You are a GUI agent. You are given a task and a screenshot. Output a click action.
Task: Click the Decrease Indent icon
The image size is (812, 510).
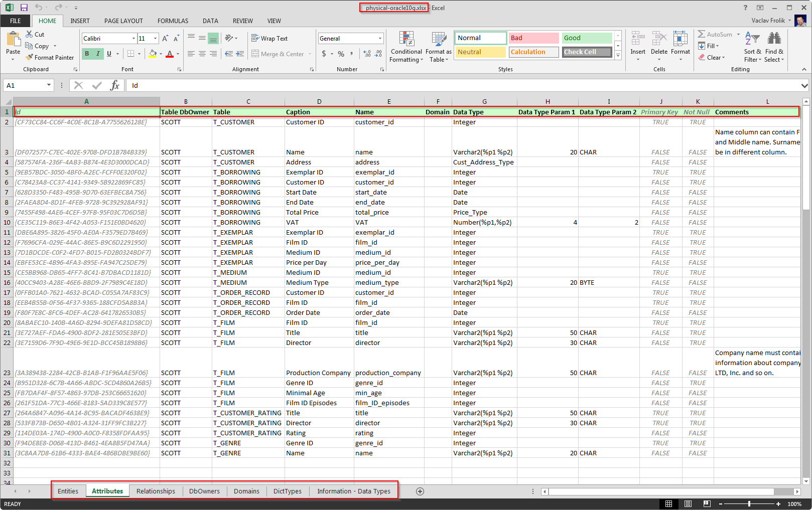pos(229,54)
